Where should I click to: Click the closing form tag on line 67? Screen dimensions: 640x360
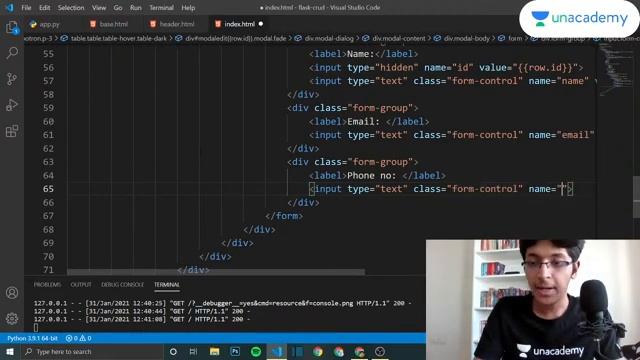[x=284, y=216]
